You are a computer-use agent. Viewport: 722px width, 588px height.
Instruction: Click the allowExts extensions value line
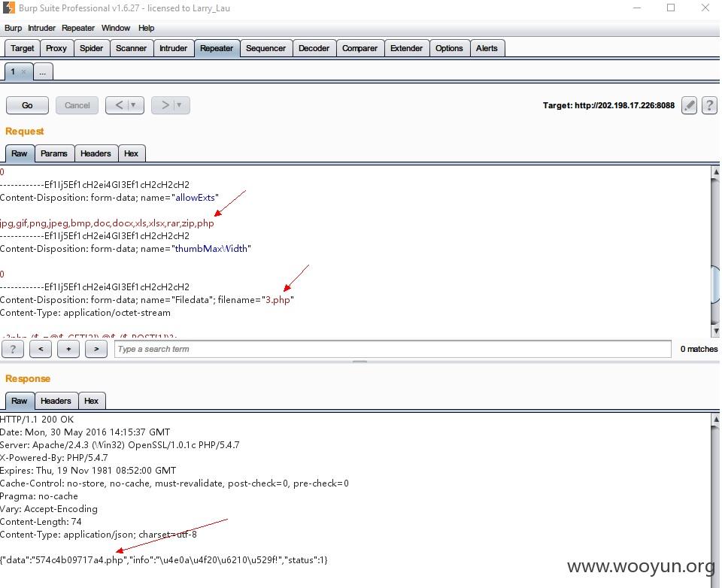(x=107, y=223)
